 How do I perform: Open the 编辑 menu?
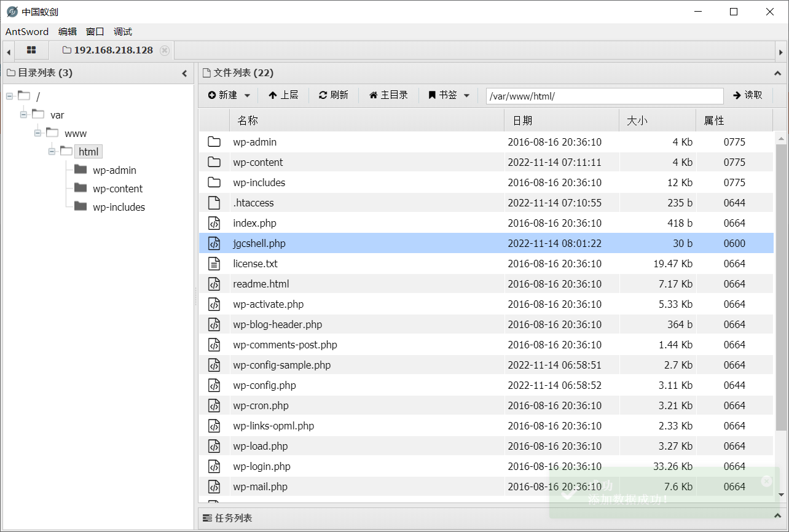click(68, 32)
